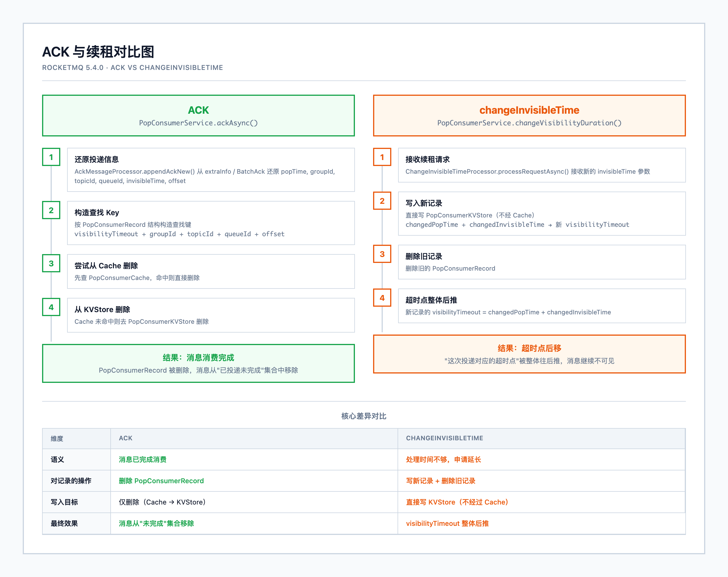Click orange step 3 number badge
This screenshot has width=728, height=577.
click(x=382, y=254)
